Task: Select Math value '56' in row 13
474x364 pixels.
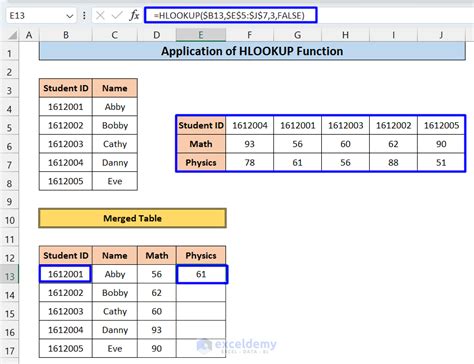Action: click(x=157, y=274)
